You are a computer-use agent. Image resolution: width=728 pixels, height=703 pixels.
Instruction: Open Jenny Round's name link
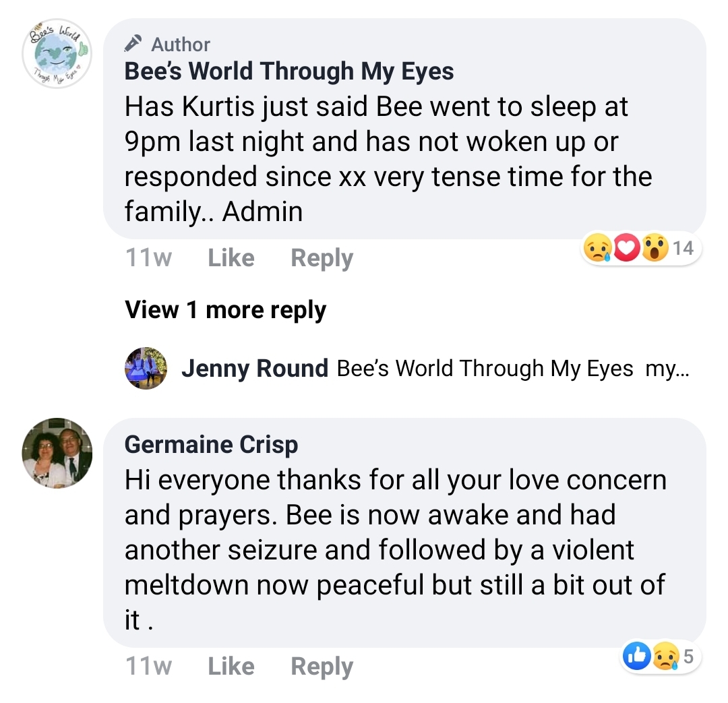pos(254,368)
